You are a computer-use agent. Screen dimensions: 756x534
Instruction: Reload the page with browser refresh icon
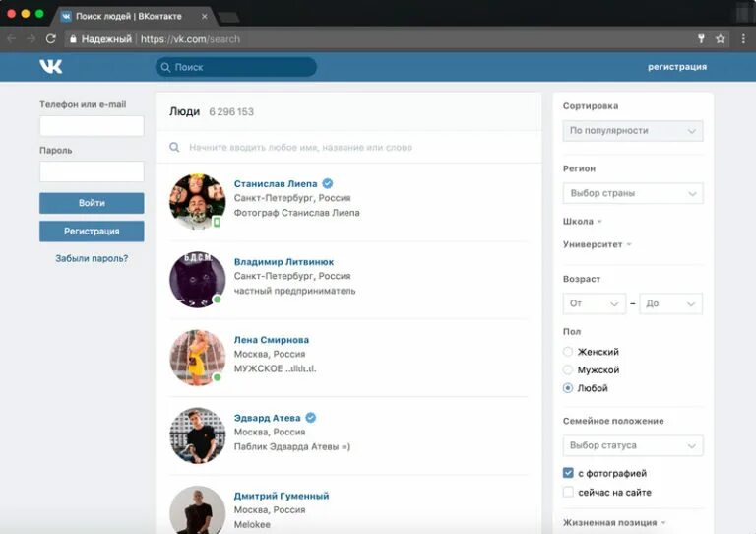(x=50, y=38)
